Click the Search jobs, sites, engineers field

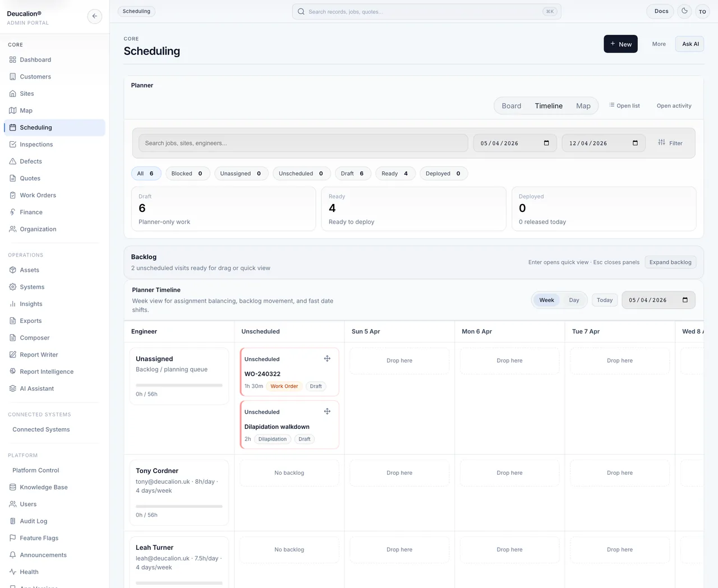point(303,143)
